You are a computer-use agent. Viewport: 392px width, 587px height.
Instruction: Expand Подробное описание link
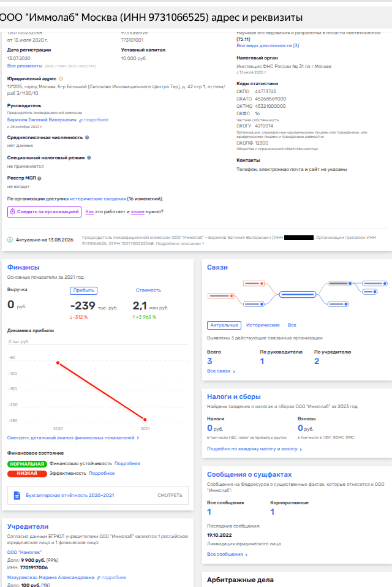tap(180, 244)
